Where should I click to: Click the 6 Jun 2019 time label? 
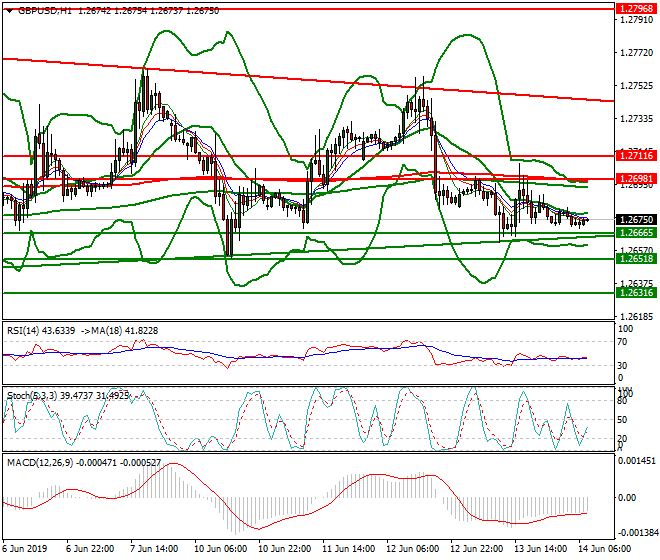click(x=24, y=549)
